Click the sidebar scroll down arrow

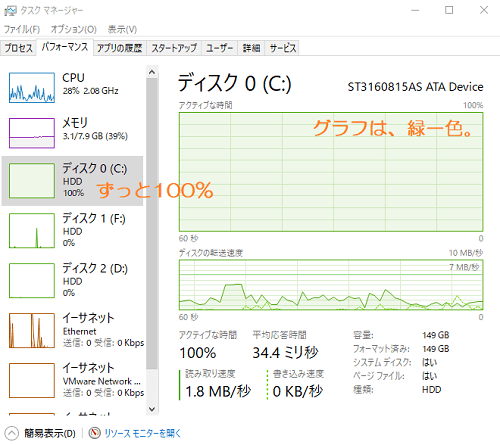[x=152, y=409]
